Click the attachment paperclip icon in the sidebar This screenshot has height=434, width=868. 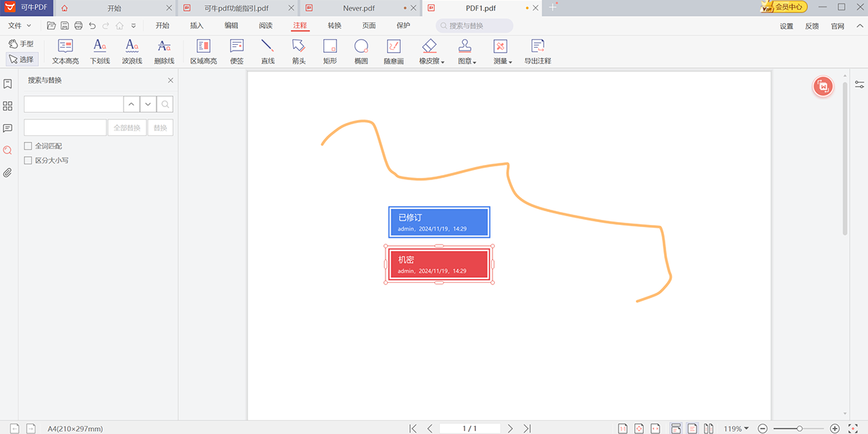(8, 172)
